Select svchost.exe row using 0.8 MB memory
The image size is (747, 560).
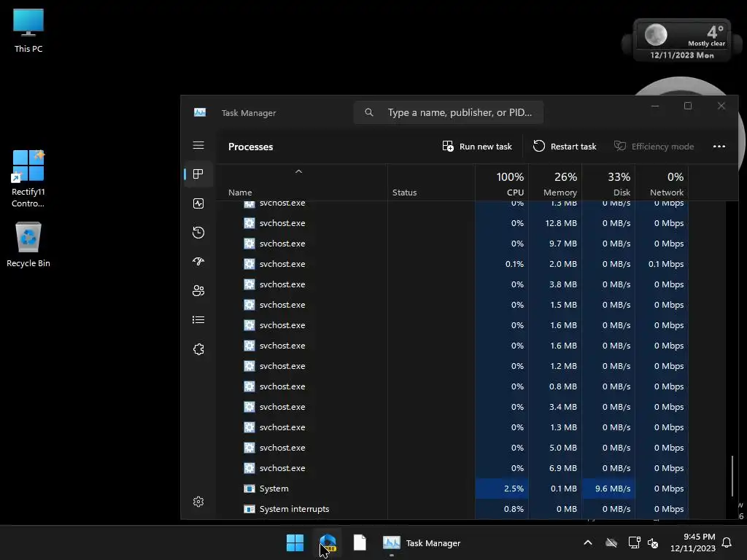452,386
